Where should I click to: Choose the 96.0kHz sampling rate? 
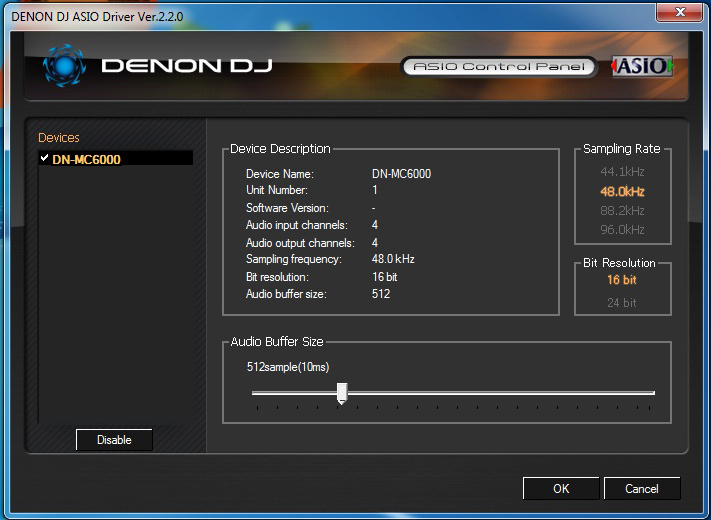point(622,229)
